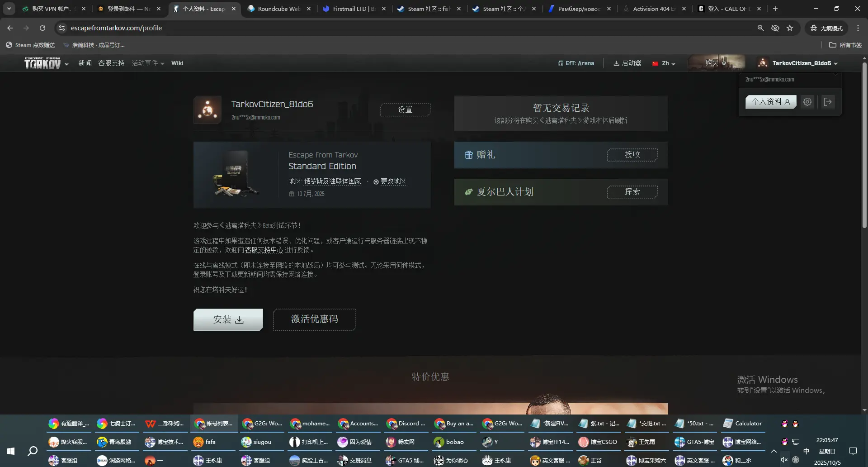Open Chrome's three-dot menu
Screen dimensions: 868x467
click(x=858, y=28)
